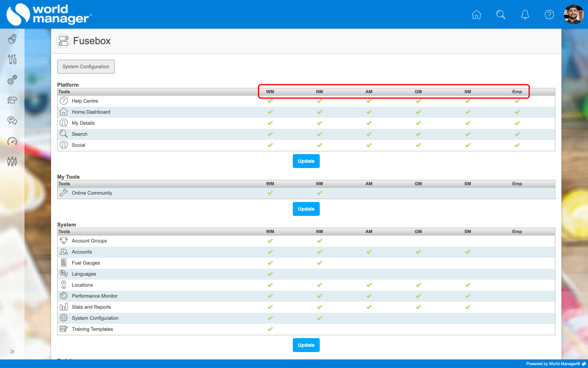Toggle Search GM checkmark
Viewport: 588px width, 368px height.
click(419, 134)
